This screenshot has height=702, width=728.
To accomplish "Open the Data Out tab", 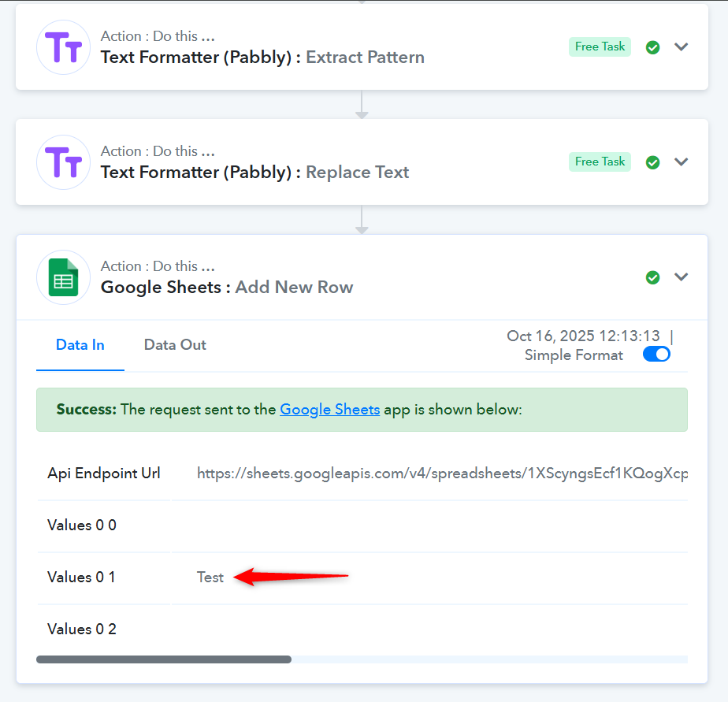I will (x=175, y=345).
